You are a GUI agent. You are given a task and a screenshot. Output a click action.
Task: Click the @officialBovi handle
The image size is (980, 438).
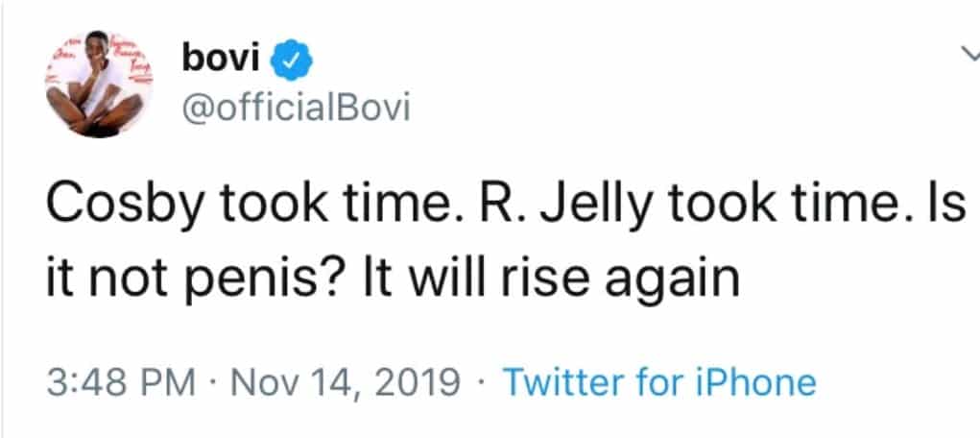click(295, 108)
